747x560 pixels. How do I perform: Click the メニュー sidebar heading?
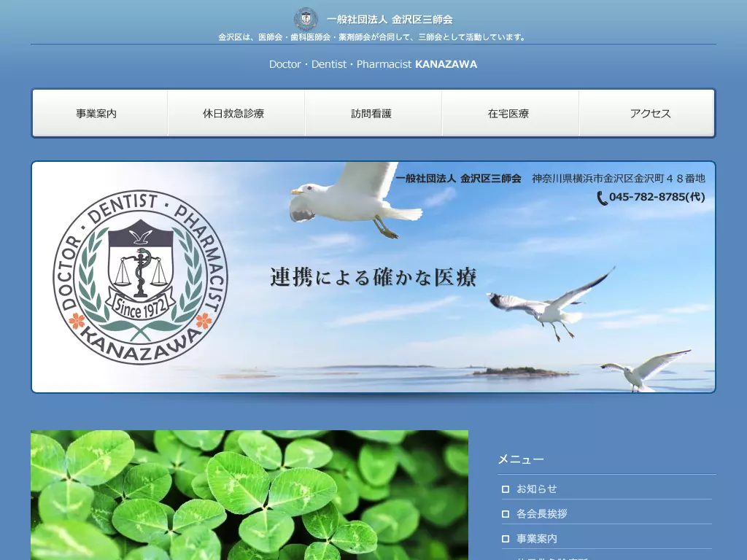[x=521, y=459]
